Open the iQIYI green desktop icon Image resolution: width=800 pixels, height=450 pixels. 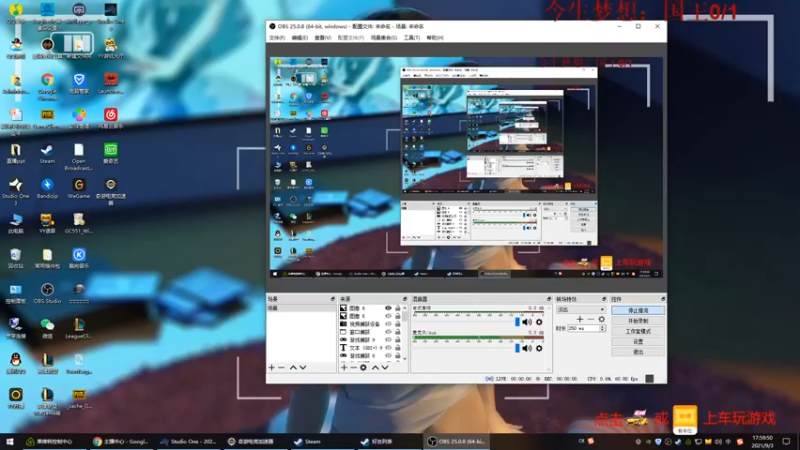111,153
